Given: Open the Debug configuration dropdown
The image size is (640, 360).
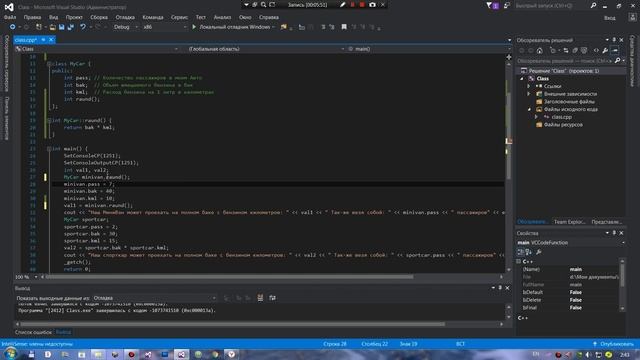Looking at the screenshot, I should click(x=126, y=27).
